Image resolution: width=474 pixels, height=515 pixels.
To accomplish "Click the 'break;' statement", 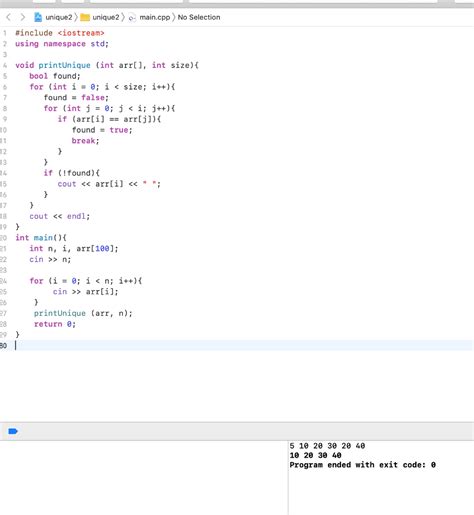I will click(x=85, y=141).
